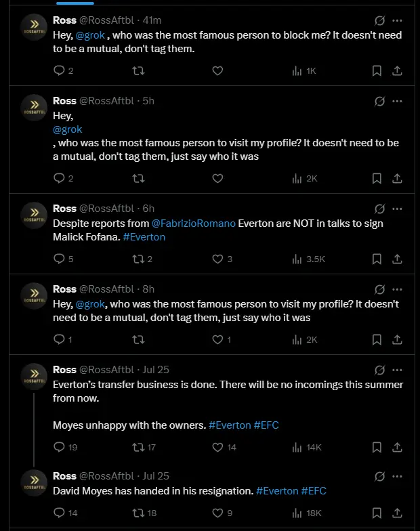Open the #EFC hashtag in the resignation tweet

click(314, 491)
